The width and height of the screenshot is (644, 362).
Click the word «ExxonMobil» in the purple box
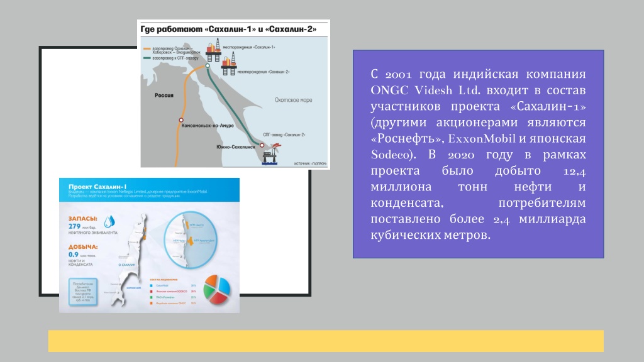(482, 138)
